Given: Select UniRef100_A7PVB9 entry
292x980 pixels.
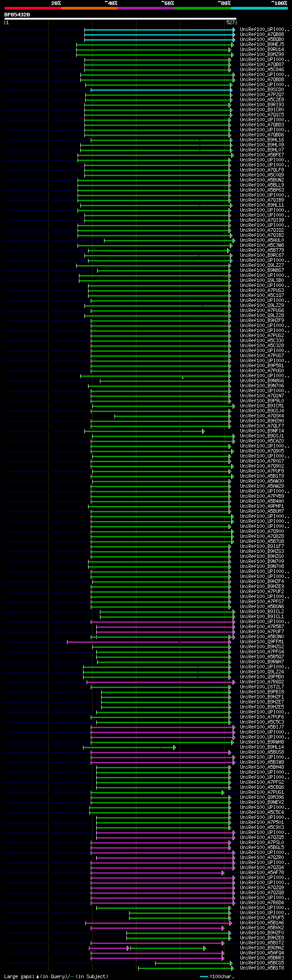Looking at the screenshot, I should coord(262,496).
